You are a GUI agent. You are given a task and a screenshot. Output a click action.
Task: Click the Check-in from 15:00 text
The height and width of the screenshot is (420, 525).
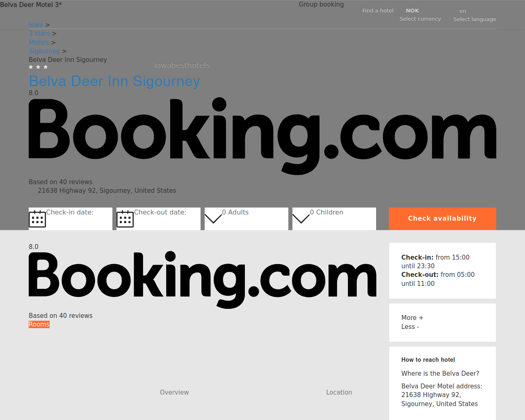[436, 262]
